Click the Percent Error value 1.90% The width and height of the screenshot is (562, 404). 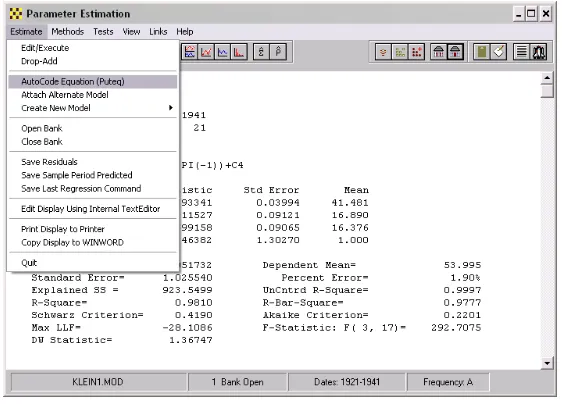coord(465,278)
